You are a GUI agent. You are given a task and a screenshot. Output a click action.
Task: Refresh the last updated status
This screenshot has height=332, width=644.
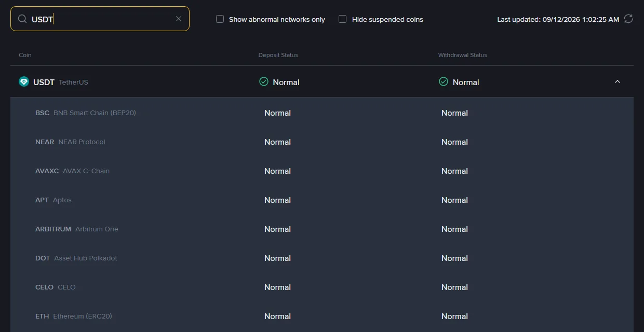click(x=628, y=19)
